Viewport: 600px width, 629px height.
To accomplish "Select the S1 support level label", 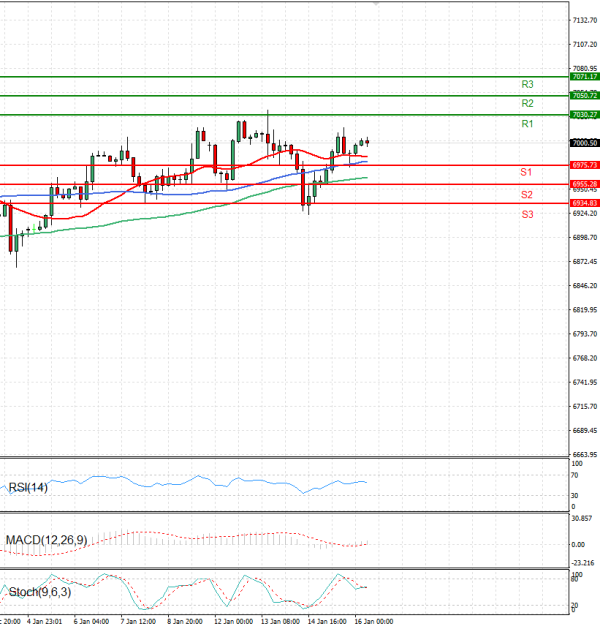I will (526, 173).
